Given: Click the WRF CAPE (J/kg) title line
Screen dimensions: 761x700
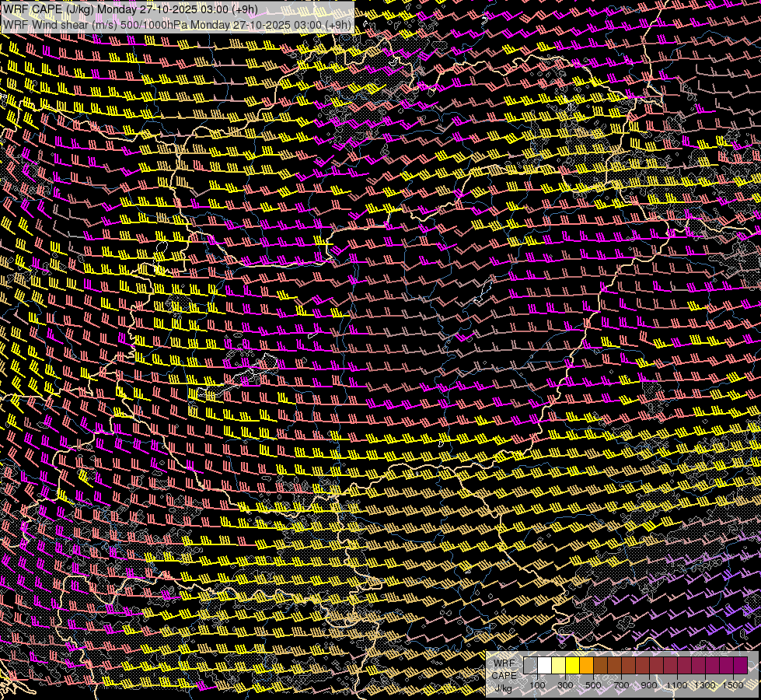Looking at the screenshot, I should [x=131, y=9].
